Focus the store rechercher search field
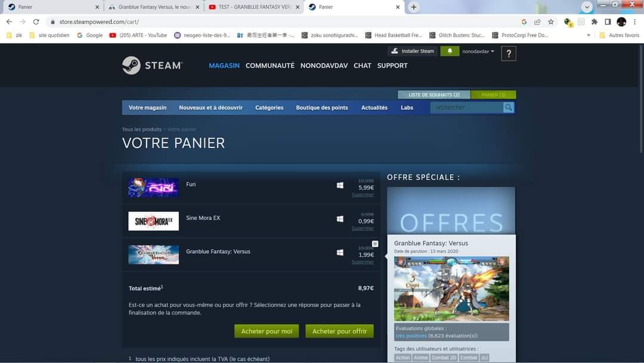 (466, 107)
